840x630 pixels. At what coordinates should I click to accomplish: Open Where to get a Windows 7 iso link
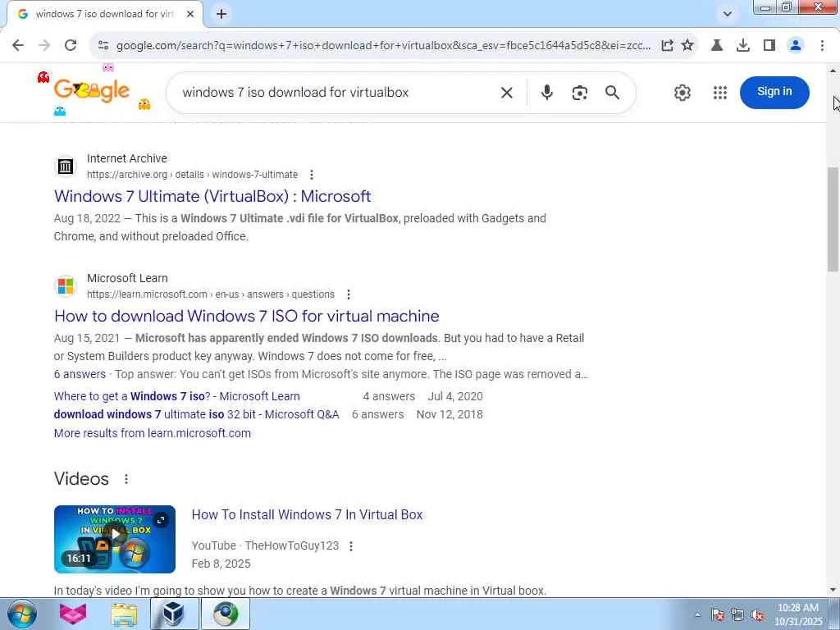[x=177, y=396]
